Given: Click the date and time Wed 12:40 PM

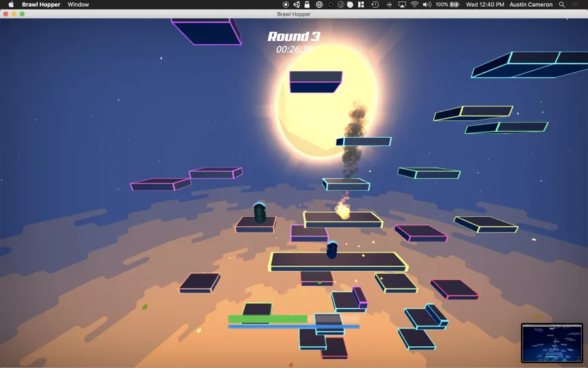Looking at the screenshot, I should 485,5.
